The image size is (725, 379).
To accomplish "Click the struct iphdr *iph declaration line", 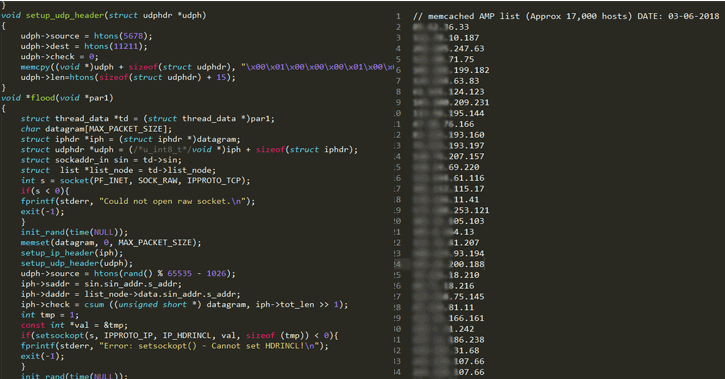I will (x=130, y=139).
